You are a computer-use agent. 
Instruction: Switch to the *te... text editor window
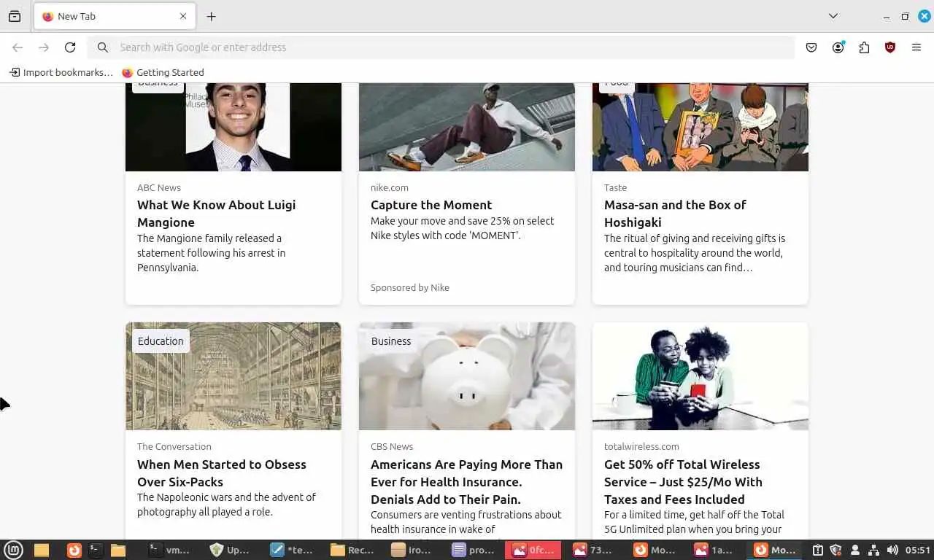291,550
